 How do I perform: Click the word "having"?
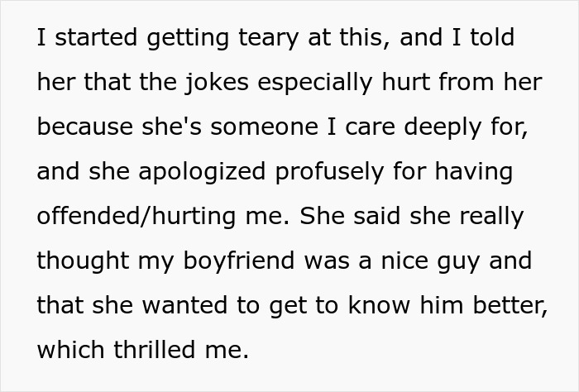coord(474,172)
